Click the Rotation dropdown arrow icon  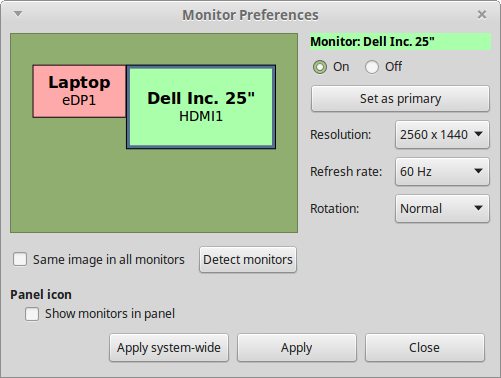(478, 208)
